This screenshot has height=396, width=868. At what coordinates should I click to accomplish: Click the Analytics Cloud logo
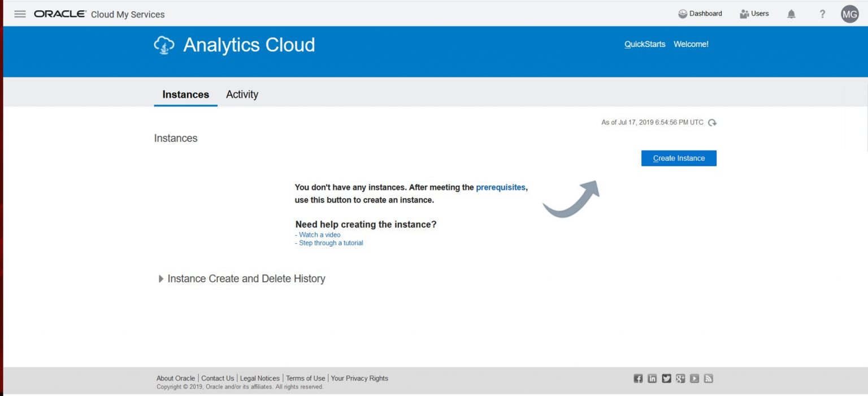point(164,44)
